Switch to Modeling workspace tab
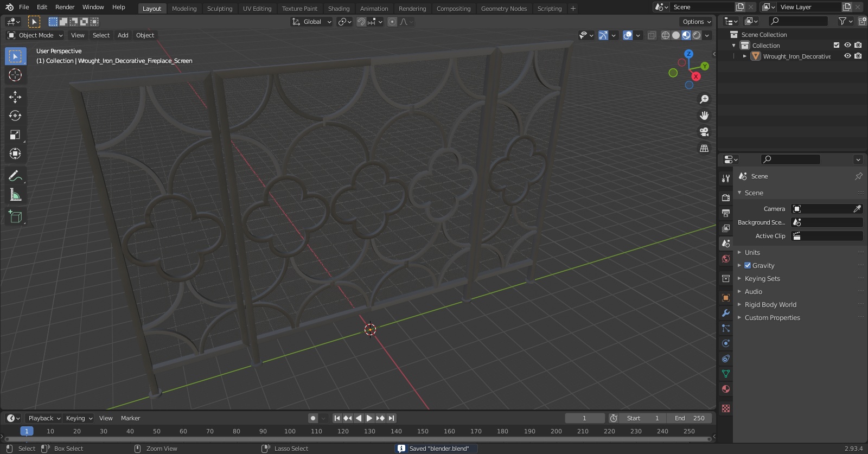The width and height of the screenshot is (868, 454). (184, 9)
